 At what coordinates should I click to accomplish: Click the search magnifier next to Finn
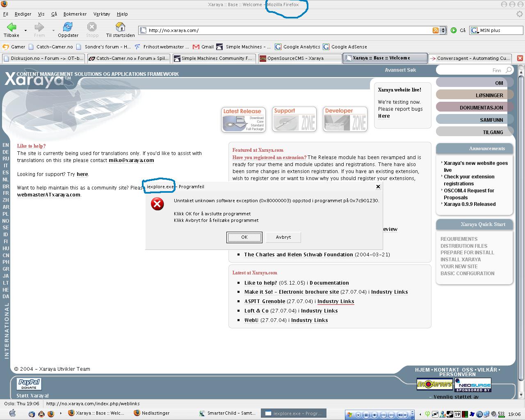(509, 70)
